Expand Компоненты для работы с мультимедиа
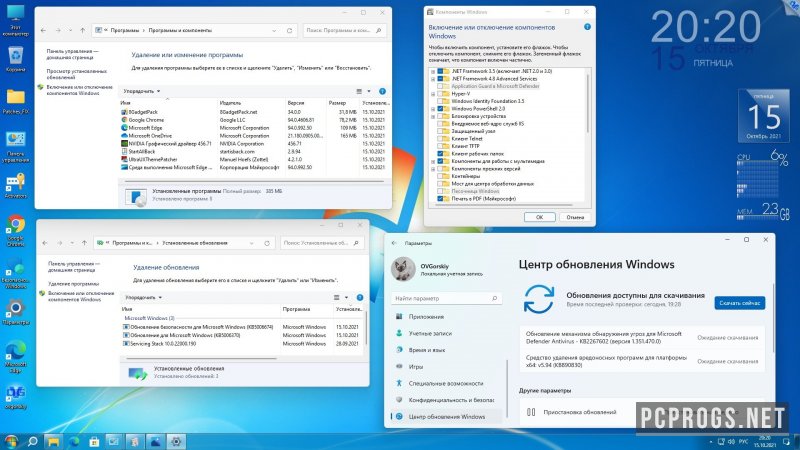Screen dimensions: 800x450 [433, 161]
